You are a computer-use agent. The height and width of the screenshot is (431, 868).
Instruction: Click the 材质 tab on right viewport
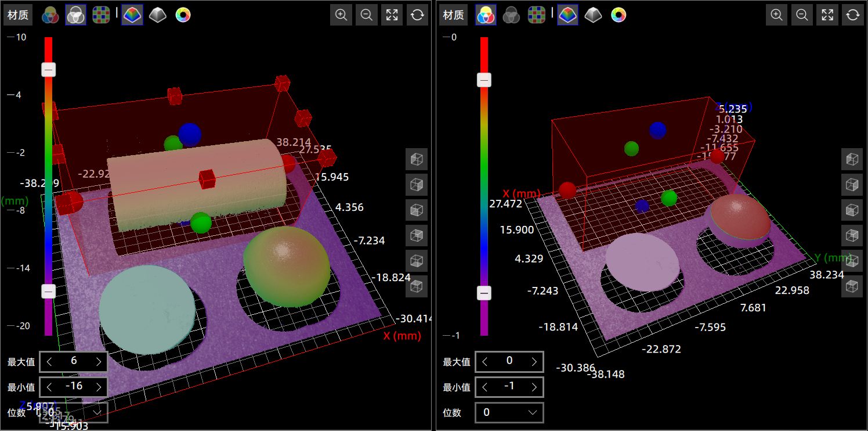(453, 15)
